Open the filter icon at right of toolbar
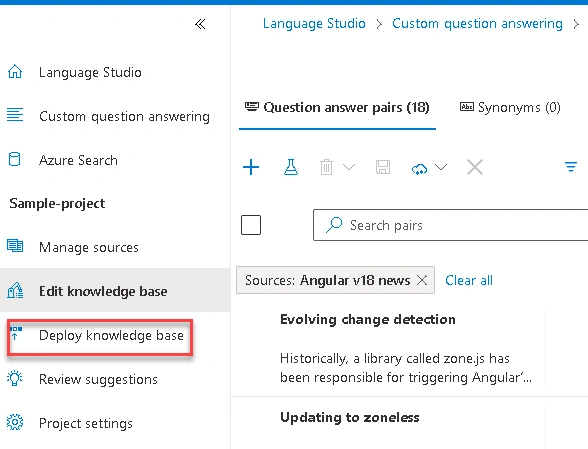Viewport: 588px width, 449px height. coord(571,167)
